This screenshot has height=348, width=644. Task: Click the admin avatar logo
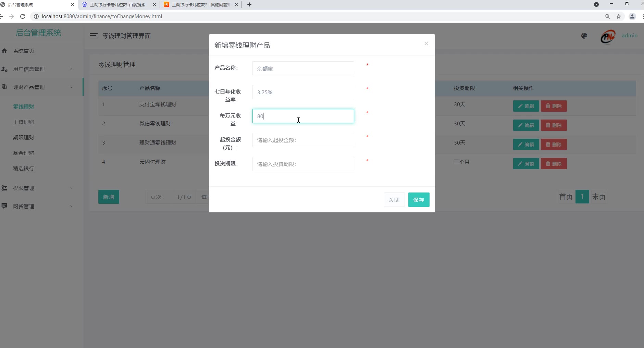pos(608,36)
